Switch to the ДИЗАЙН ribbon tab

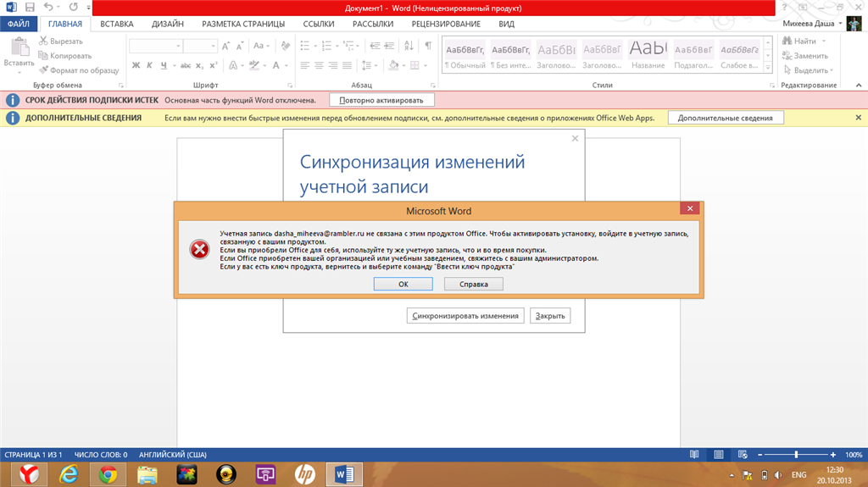pos(167,24)
